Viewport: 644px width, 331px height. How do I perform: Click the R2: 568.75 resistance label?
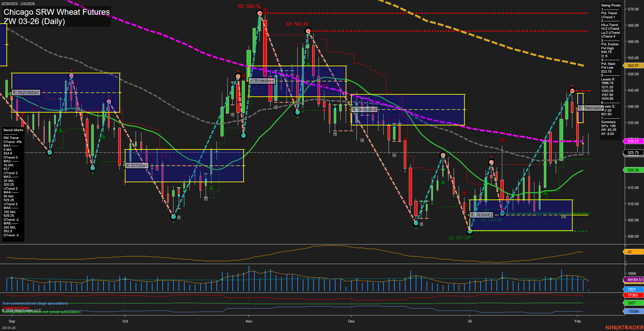tap(249, 6)
